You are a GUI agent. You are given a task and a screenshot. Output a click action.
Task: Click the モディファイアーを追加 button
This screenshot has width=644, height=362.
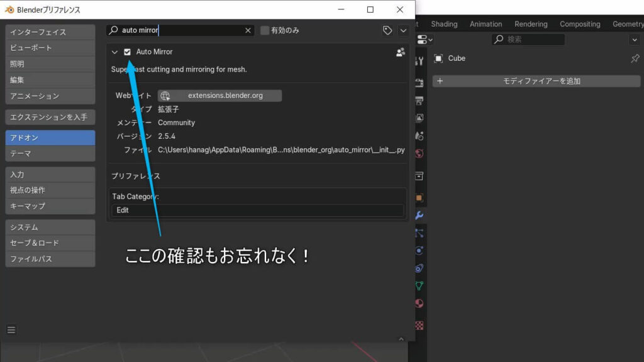click(x=536, y=81)
